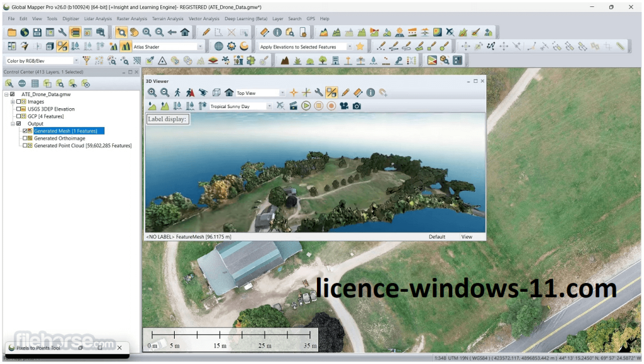This screenshot has width=644, height=364.
Task: Open the Lidar Analysis menu
Action: (x=97, y=19)
